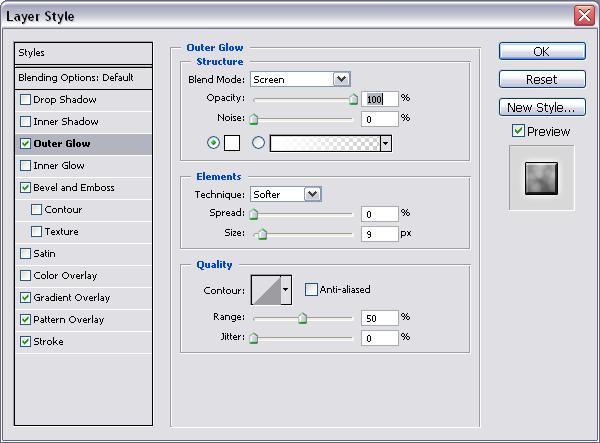Open the Technique Softer dropdown

point(312,194)
